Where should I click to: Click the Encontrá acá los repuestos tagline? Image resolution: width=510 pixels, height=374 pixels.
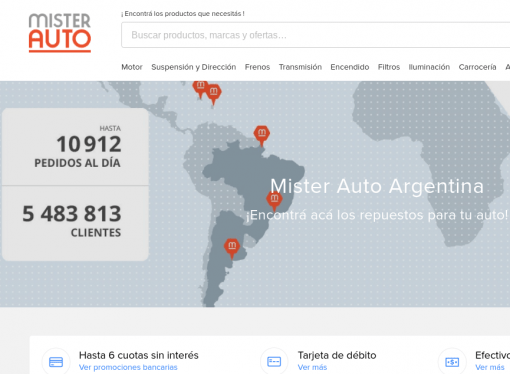pyautogui.click(x=377, y=215)
